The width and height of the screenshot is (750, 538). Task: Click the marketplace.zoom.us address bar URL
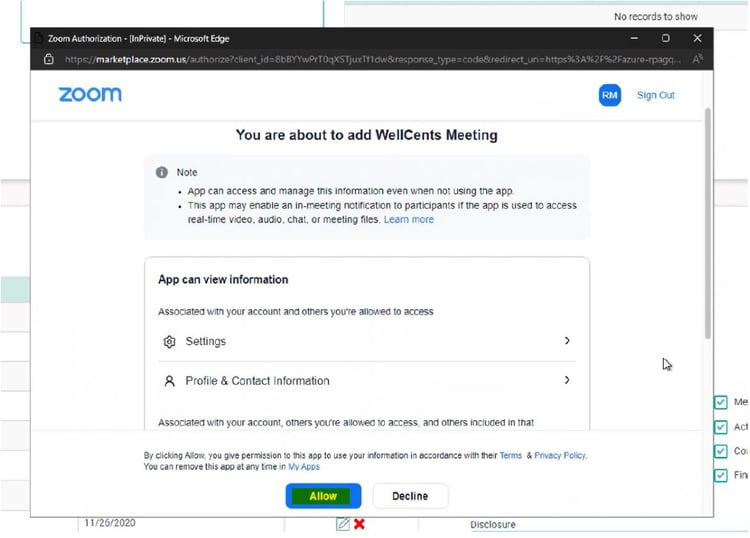373,59
